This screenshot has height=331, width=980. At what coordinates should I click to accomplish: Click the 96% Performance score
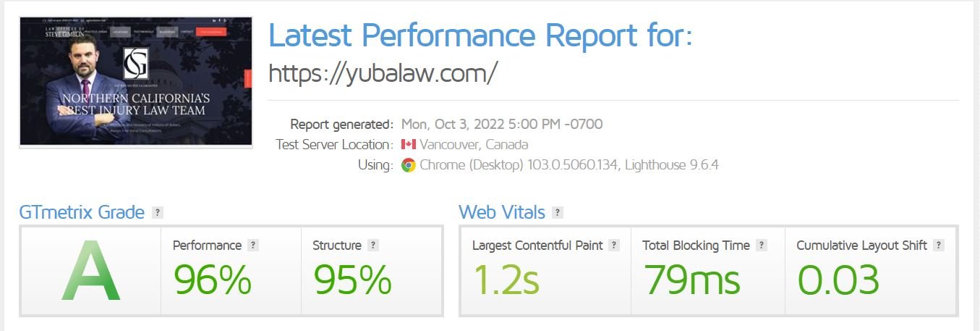[x=213, y=280]
